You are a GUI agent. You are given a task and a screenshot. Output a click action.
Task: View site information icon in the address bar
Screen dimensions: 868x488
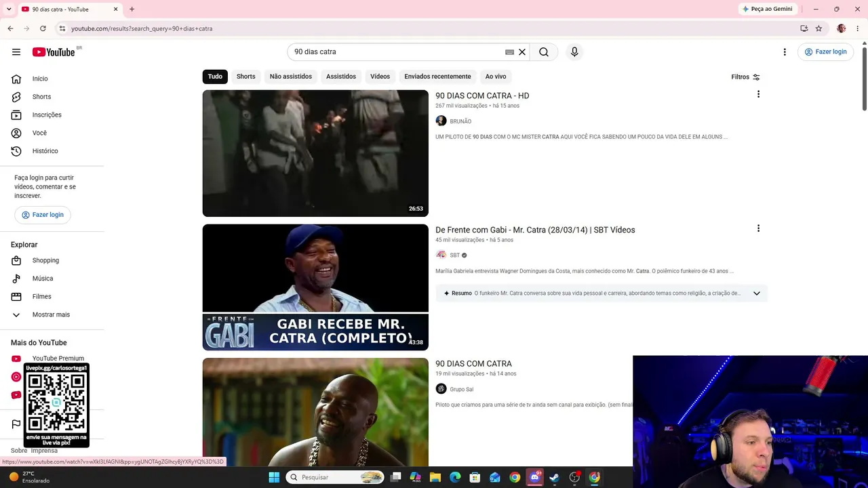click(x=62, y=28)
